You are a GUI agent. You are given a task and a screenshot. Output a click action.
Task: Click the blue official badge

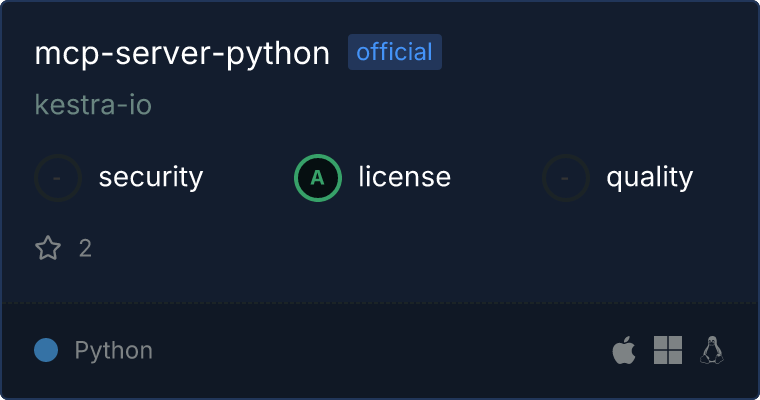(x=395, y=52)
